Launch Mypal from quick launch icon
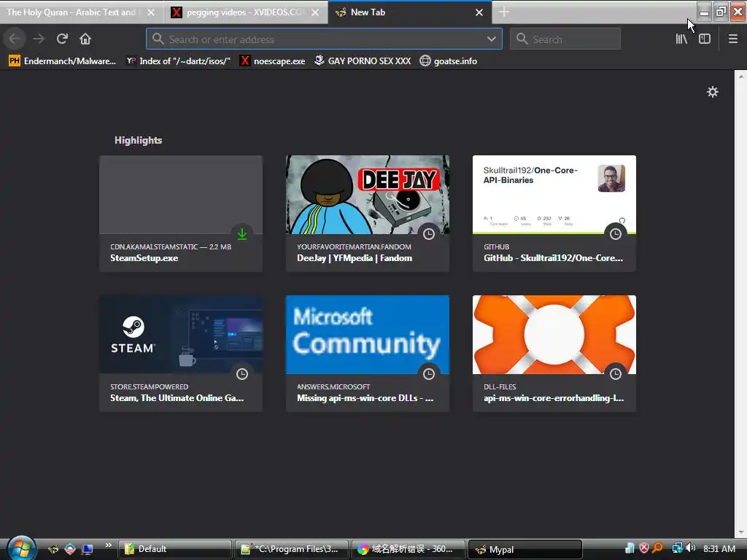This screenshot has height=560, width=747. point(53,549)
